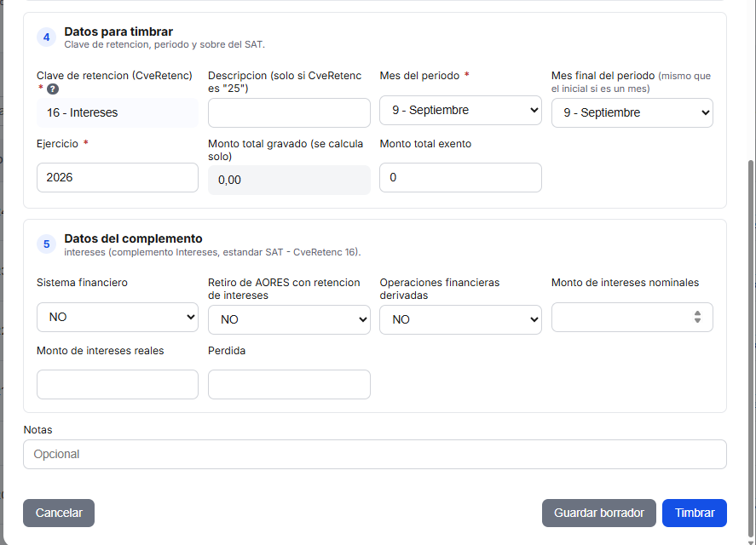This screenshot has width=756, height=545.
Task: Focus the Monto de intereses nominales field
Action: tap(632, 317)
